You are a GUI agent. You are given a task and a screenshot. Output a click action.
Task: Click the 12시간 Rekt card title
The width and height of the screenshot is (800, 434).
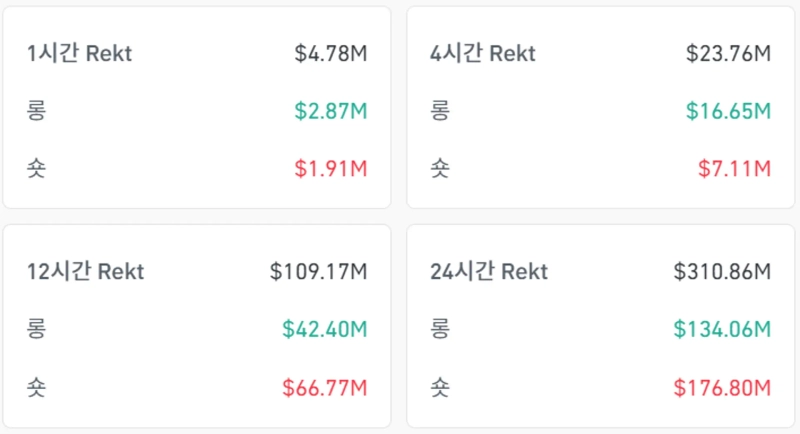pos(86,271)
